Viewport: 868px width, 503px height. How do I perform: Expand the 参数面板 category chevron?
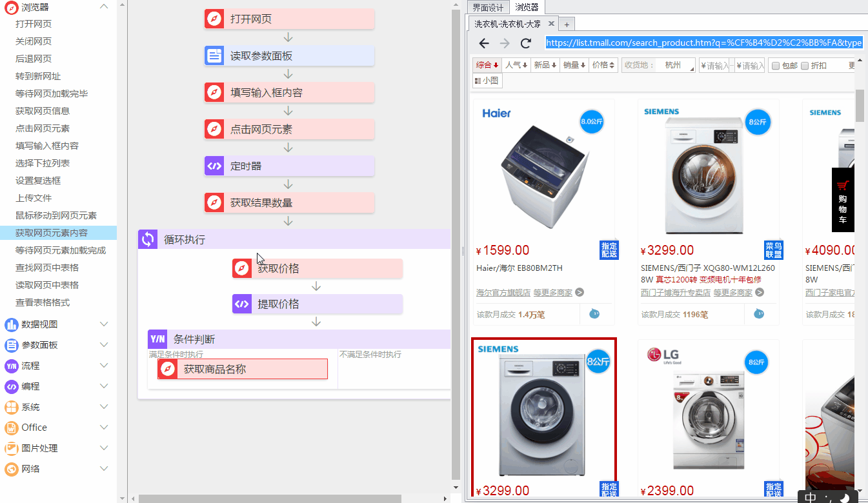(104, 345)
